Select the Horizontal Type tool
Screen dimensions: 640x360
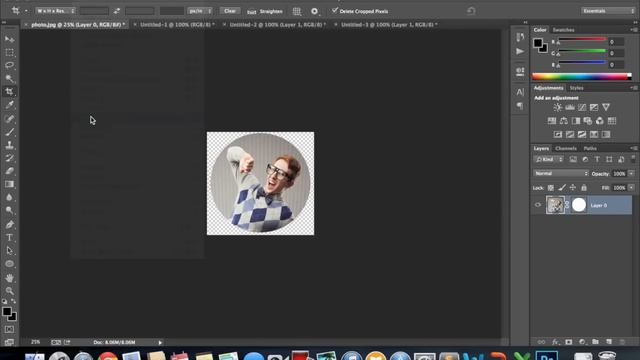[9, 237]
